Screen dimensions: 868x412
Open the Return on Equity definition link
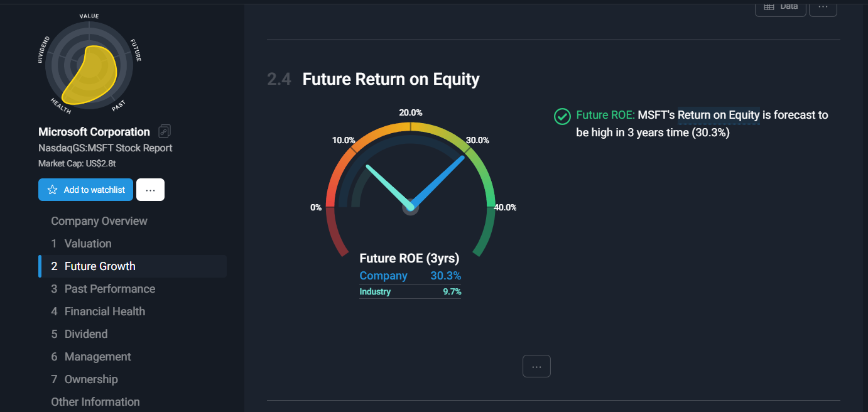[719, 115]
